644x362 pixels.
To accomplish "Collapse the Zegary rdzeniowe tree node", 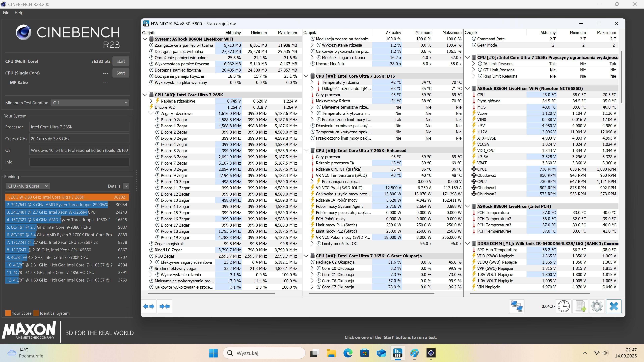I will pos(151,113).
